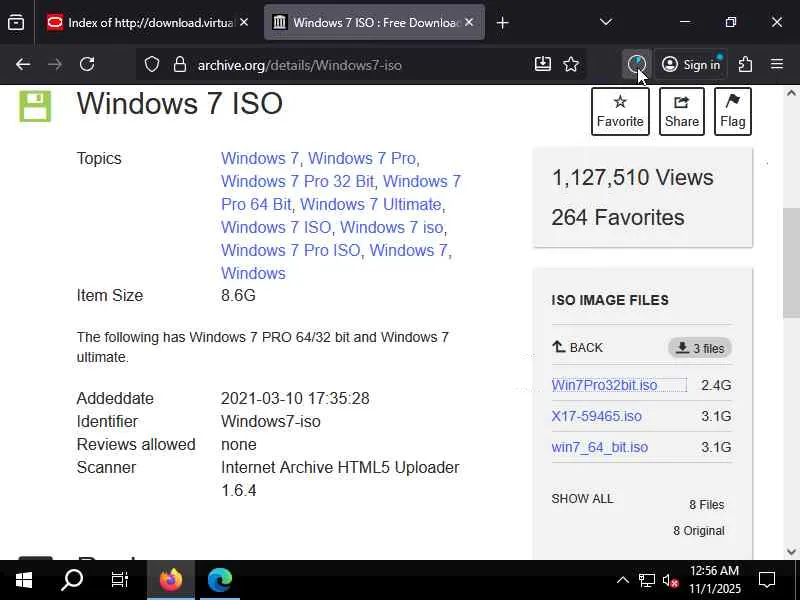Click the scrollbar down arrow

coord(791,552)
